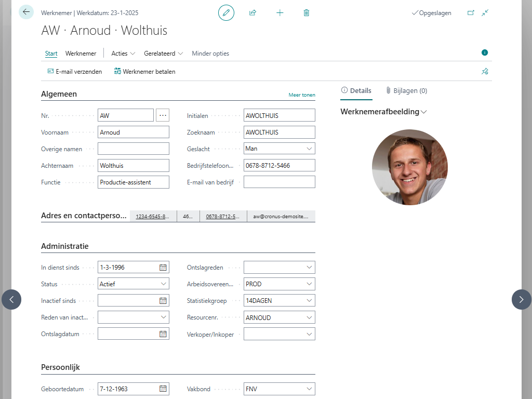The width and height of the screenshot is (532, 399).
Task: Click E-mail verzenden button
Action: pos(74,72)
